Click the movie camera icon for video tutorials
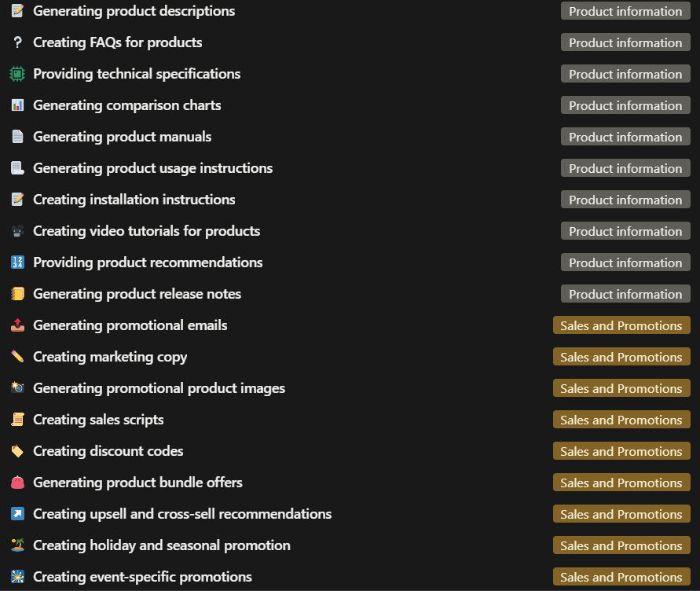The width and height of the screenshot is (700, 591). [17, 231]
